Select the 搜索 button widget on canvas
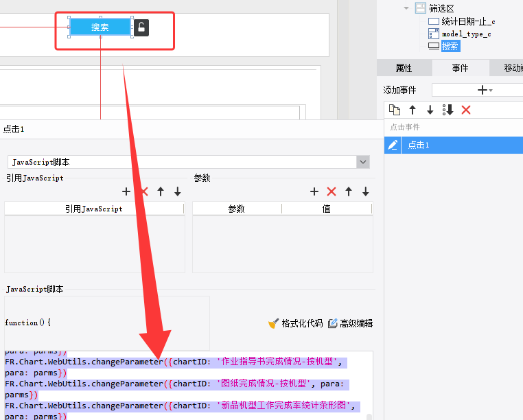 (100, 27)
